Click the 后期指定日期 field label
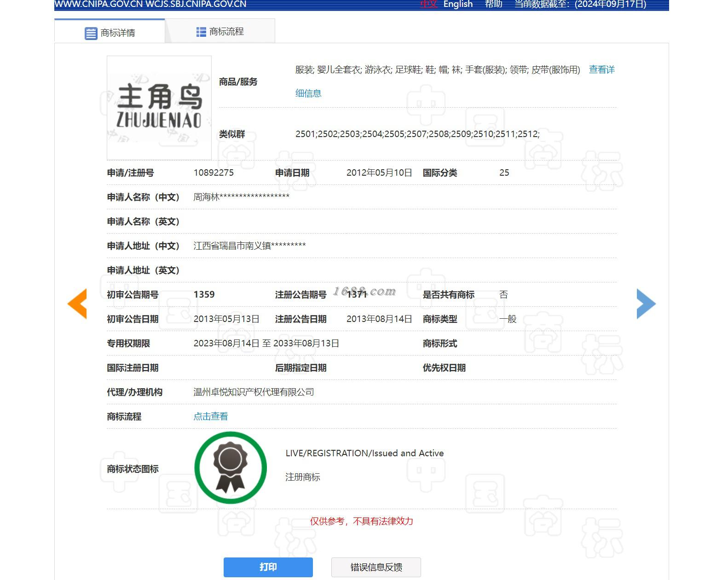 point(301,368)
